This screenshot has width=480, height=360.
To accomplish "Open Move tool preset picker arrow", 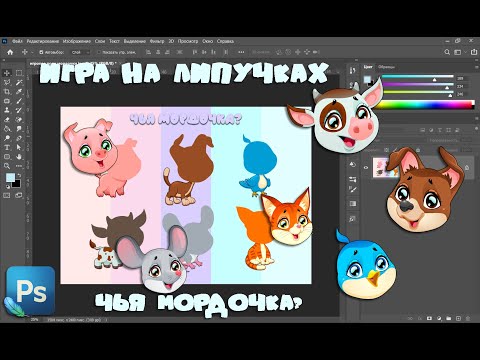I will click(x=32, y=52).
